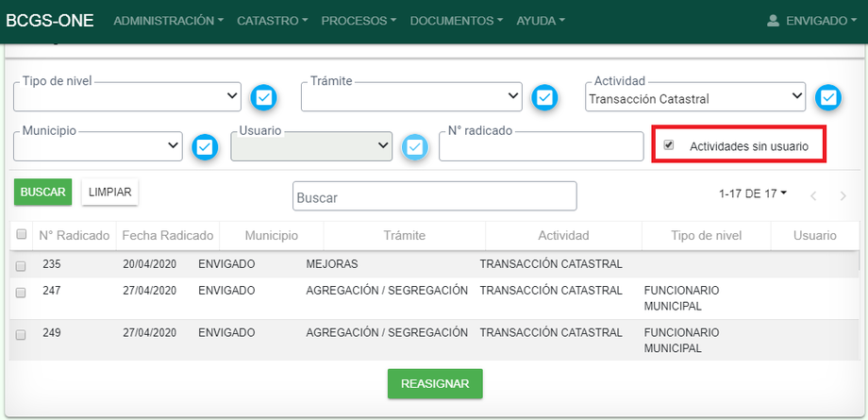Click the blue check icon beside Actividad
This screenshot has width=868, height=420.
pyautogui.click(x=827, y=97)
